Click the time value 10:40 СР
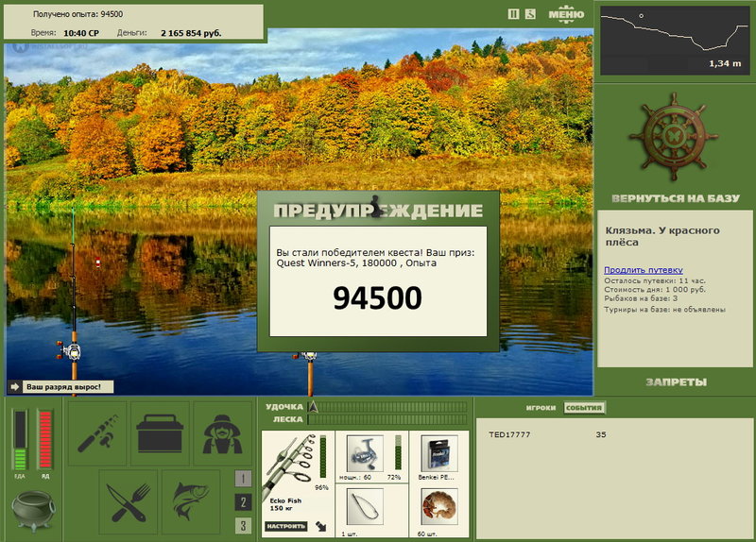Image resolution: width=756 pixels, height=542 pixels. pyautogui.click(x=81, y=33)
